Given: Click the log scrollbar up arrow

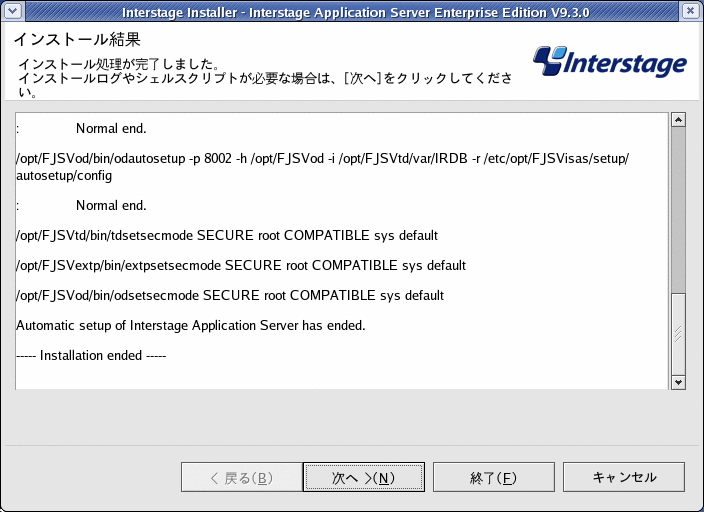Looking at the screenshot, I should pyautogui.click(x=678, y=120).
